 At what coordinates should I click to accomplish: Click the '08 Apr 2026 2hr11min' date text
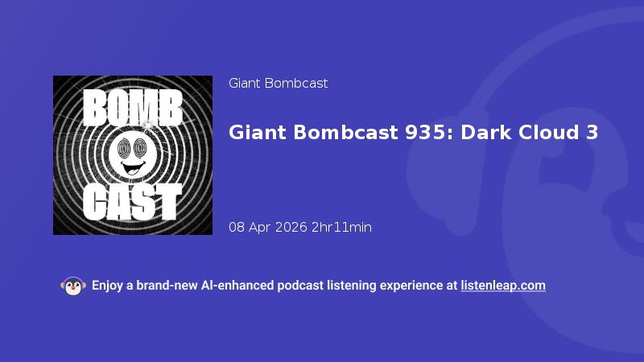(300, 227)
